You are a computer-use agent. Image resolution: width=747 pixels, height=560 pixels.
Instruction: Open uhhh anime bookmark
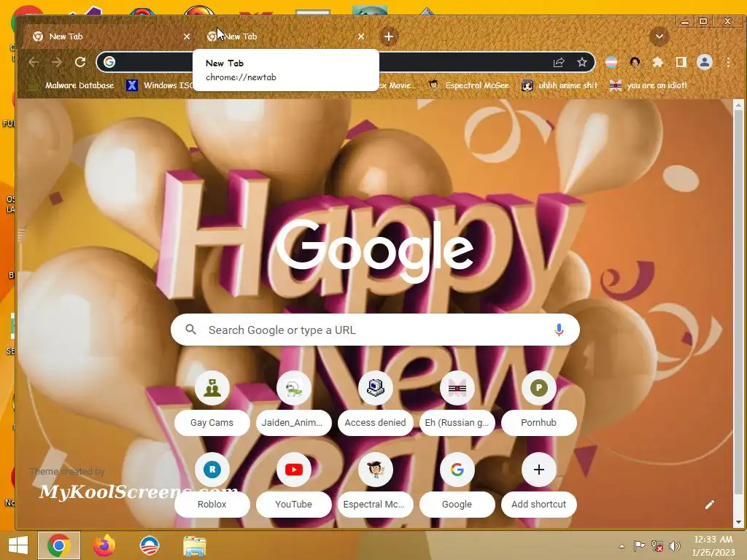point(560,85)
